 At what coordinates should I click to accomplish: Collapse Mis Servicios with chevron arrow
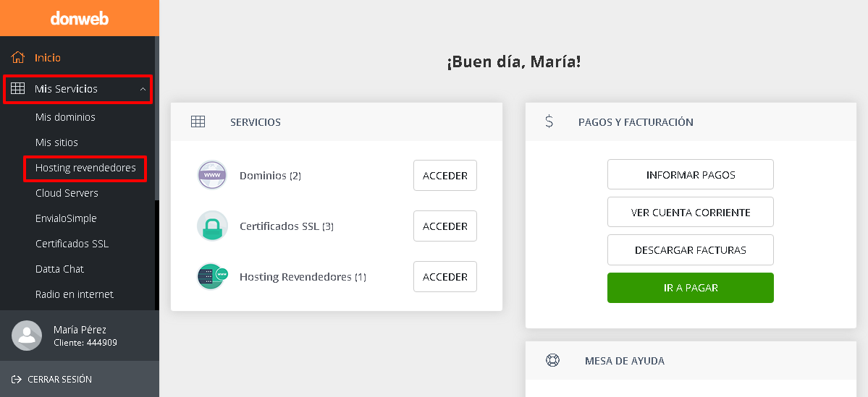tap(143, 89)
